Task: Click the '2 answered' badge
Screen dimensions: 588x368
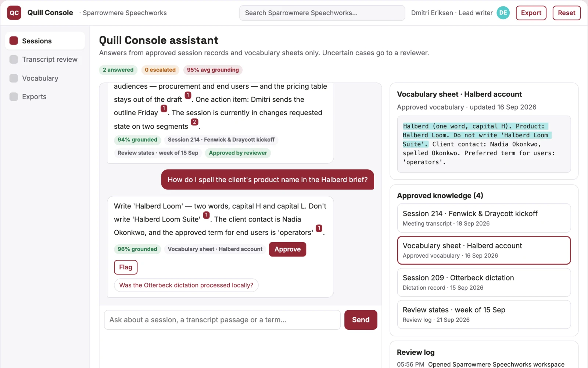Action: (x=118, y=70)
